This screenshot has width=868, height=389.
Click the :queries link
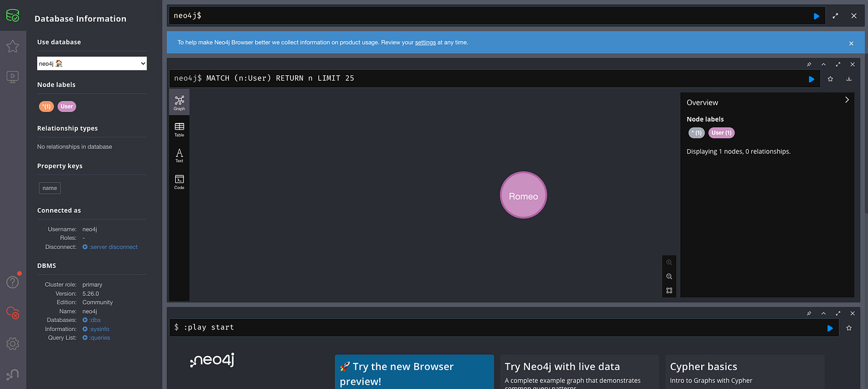(x=97, y=338)
